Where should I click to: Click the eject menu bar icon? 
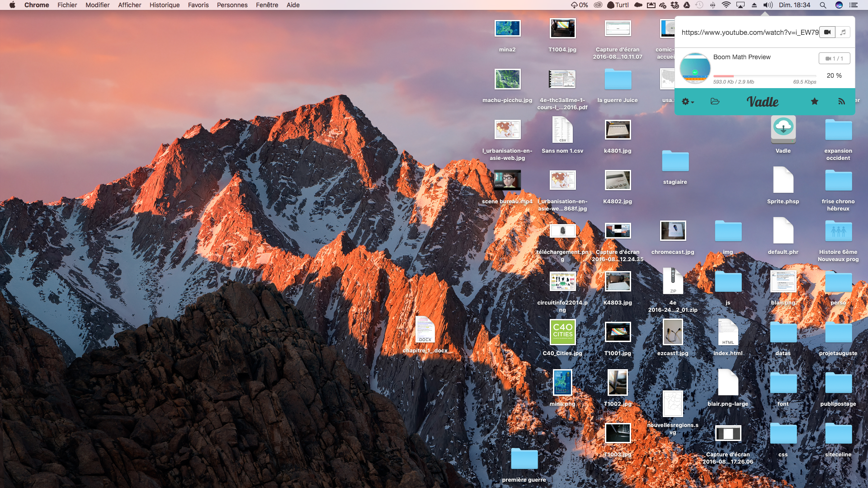point(754,5)
